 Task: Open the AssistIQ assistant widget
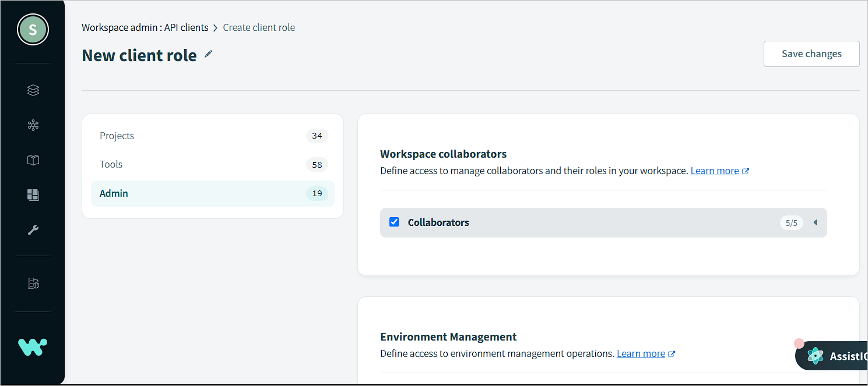(834, 356)
